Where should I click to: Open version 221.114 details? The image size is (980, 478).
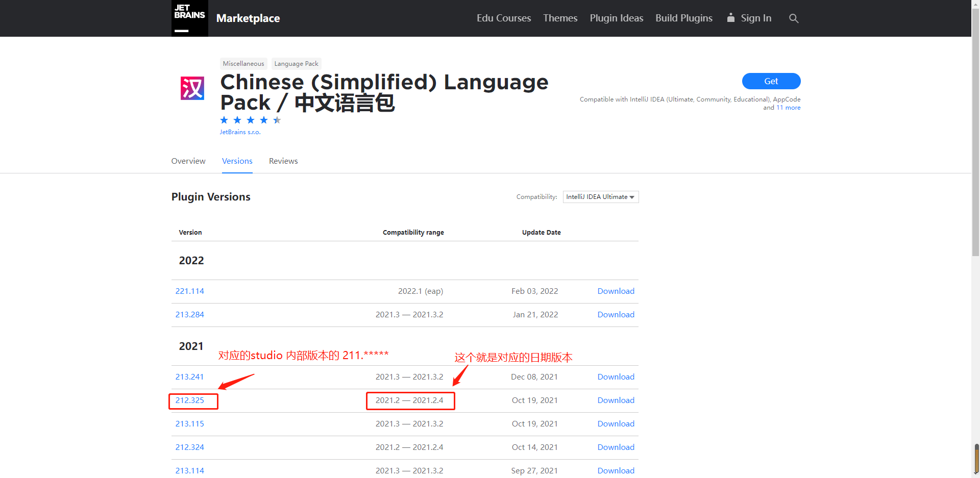coord(190,291)
